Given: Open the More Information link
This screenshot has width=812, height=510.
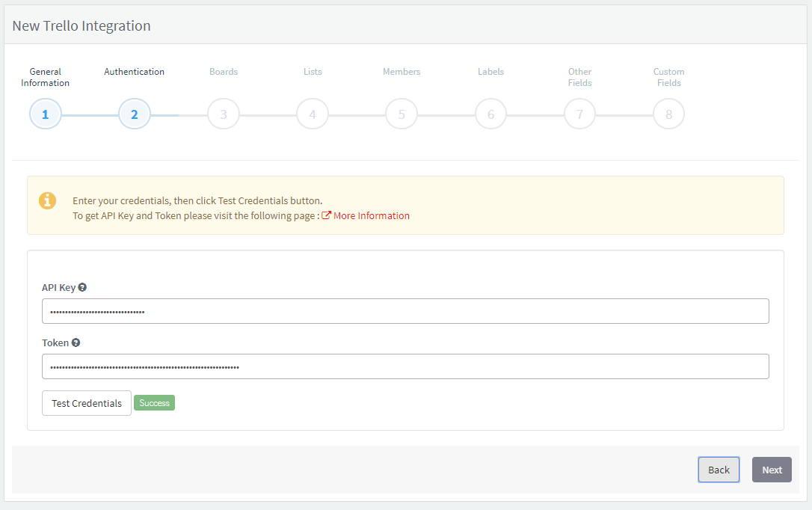Looking at the screenshot, I should click(x=372, y=216).
